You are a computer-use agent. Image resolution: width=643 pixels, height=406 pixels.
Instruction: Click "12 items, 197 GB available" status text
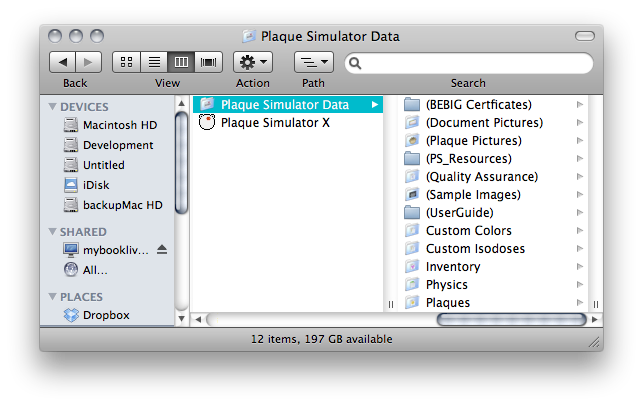point(322,339)
